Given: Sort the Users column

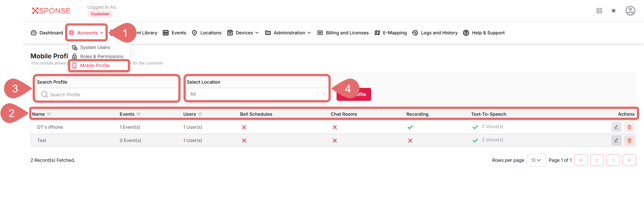Looking at the screenshot, I should coord(200,114).
